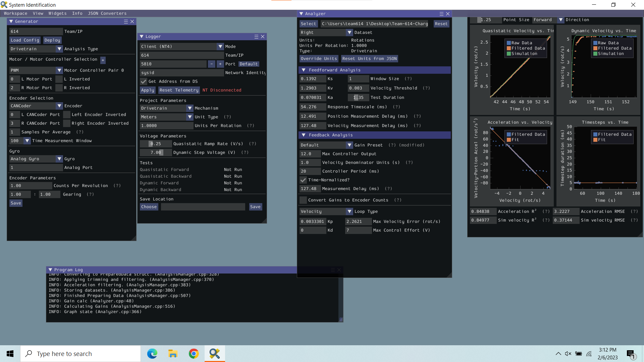Image resolution: width=644 pixels, height=362 pixels.
Task: Open the Logger panel options menu
Action: tap(256, 37)
